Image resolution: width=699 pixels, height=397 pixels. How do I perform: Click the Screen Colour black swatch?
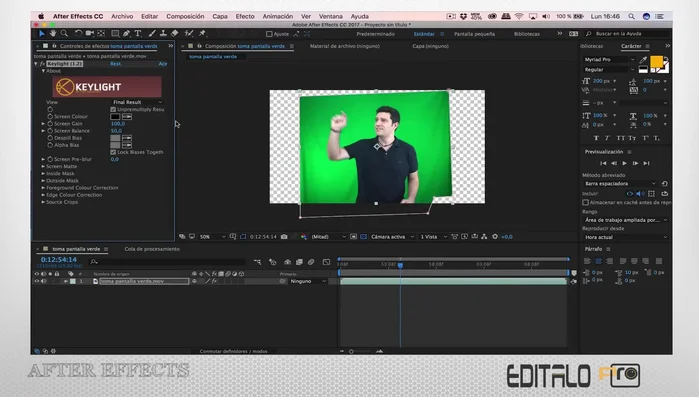pyautogui.click(x=115, y=117)
